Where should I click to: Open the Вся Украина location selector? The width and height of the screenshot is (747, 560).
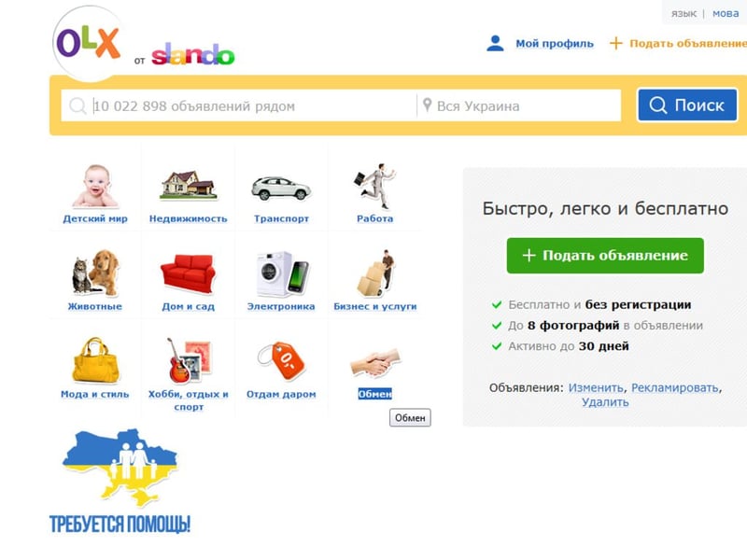coord(519,105)
